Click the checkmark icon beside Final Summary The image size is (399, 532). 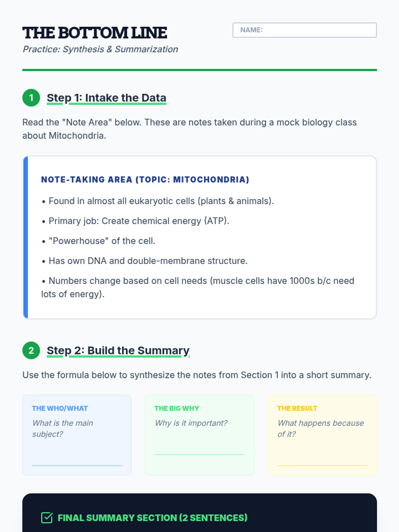click(x=47, y=518)
